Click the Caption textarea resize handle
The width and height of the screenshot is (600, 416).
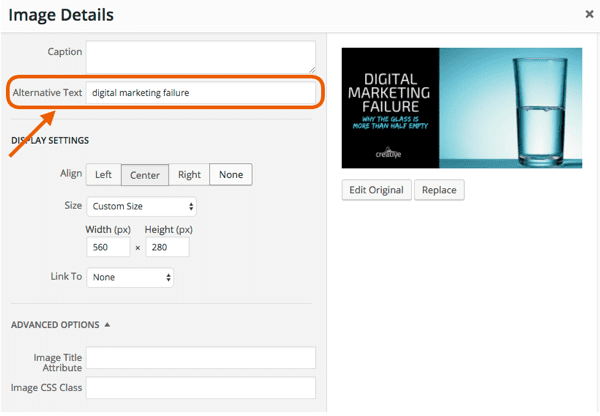coord(312,70)
